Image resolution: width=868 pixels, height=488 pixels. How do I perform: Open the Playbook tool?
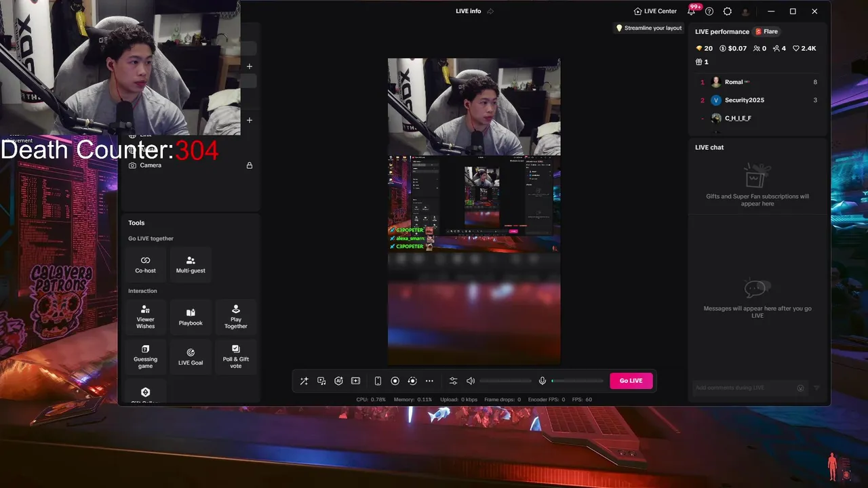[191, 317]
